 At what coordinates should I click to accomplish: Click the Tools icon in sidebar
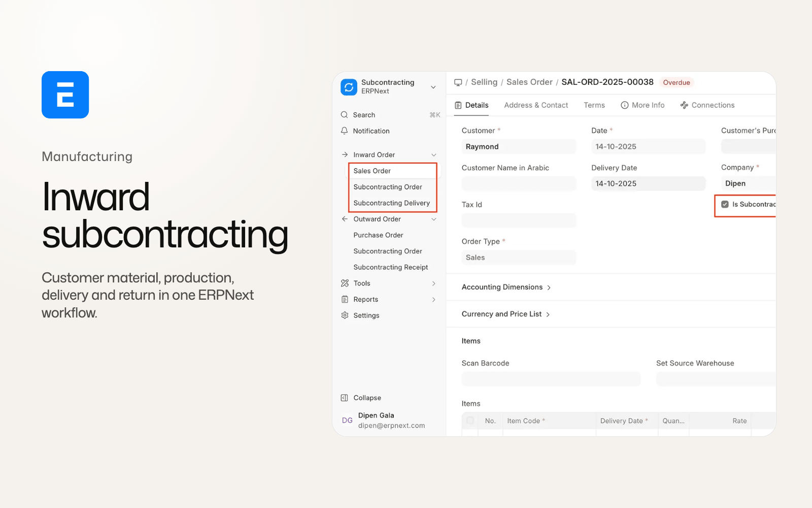345,283
